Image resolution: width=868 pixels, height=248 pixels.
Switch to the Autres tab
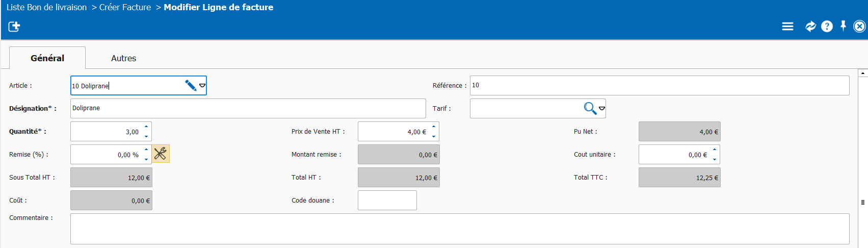(123, 58)
